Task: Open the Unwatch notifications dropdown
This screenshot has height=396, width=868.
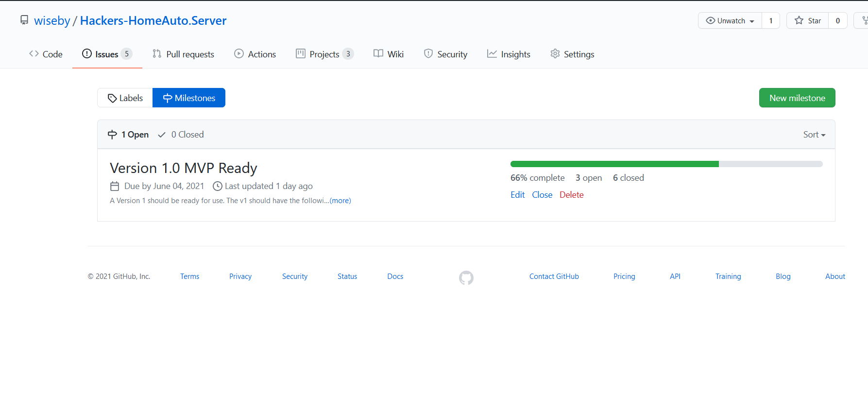Action: (x=730, y=20)
